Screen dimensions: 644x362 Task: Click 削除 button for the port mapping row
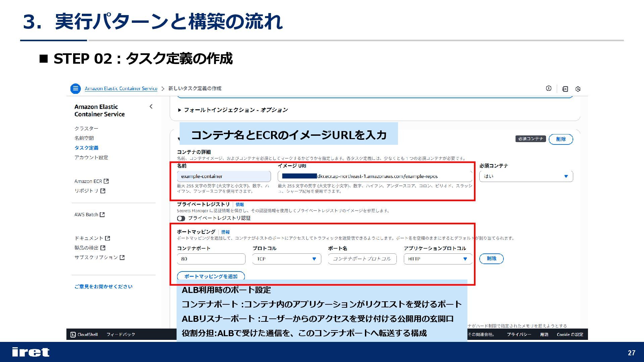[491, 258]
